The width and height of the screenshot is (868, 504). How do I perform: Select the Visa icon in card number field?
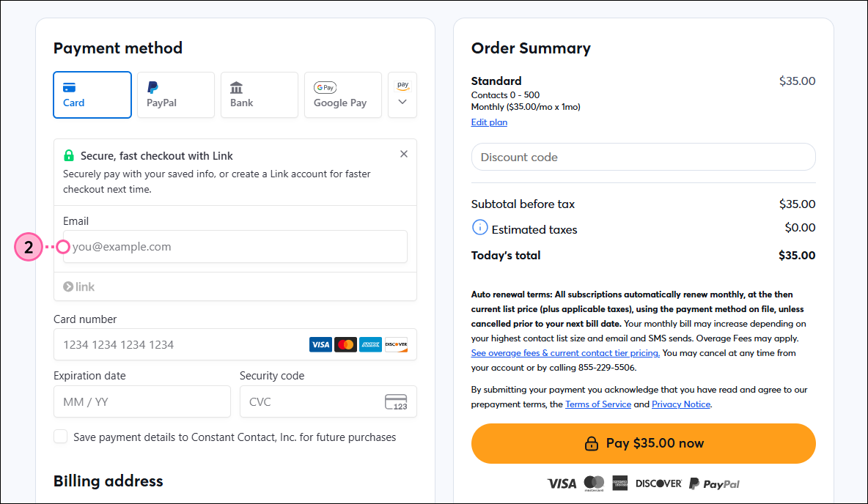(320, 344)
